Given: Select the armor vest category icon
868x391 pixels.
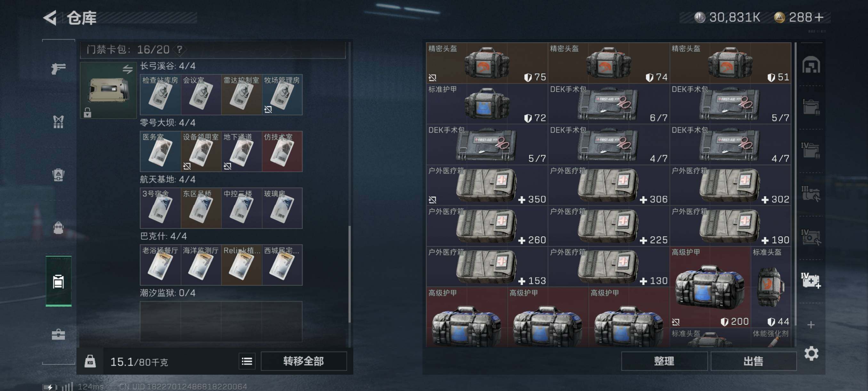Looking at the screenshot, I should coord(58,122).
